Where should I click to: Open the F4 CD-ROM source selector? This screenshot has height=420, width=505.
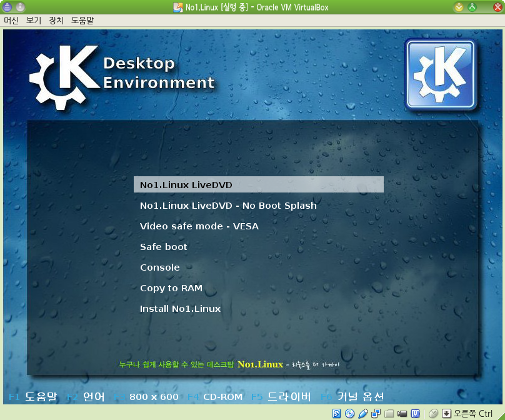coord(215,397)
